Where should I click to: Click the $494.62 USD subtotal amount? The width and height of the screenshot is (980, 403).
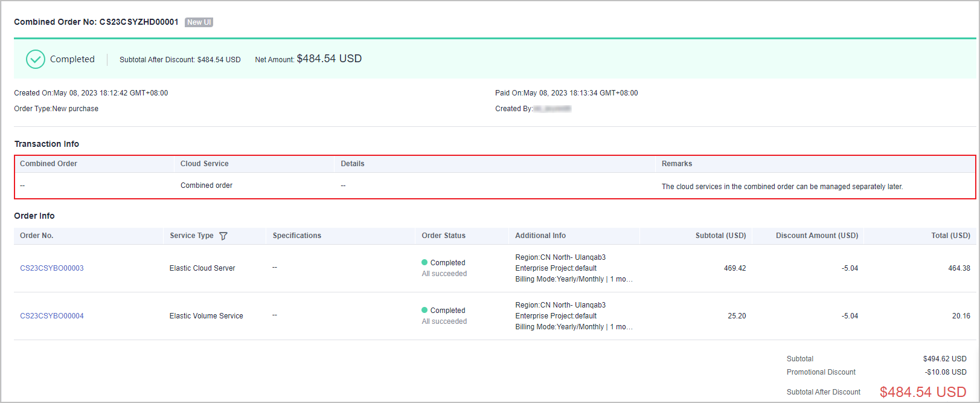click(944, 359)
